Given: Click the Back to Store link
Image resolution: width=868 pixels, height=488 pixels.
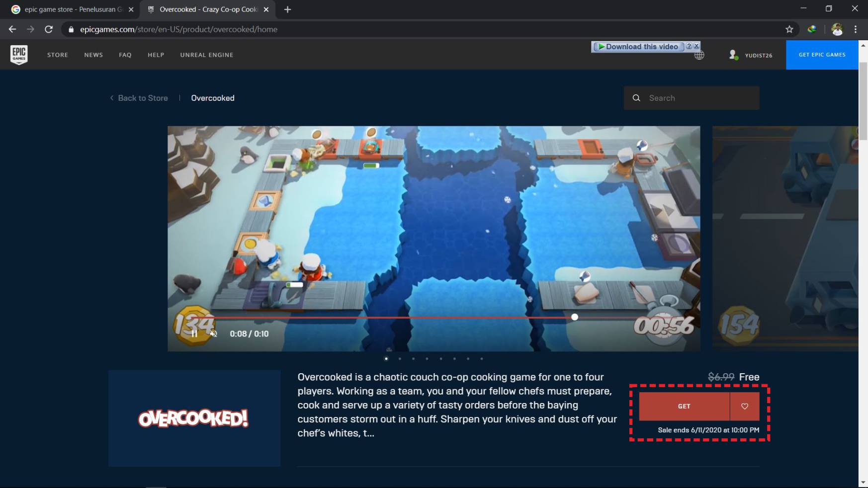Looking at the screenshot, I should [x=139, y=98].
